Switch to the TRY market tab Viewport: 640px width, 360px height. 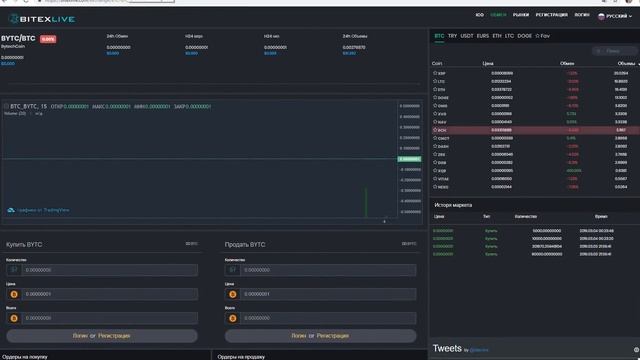click(452, 36)
